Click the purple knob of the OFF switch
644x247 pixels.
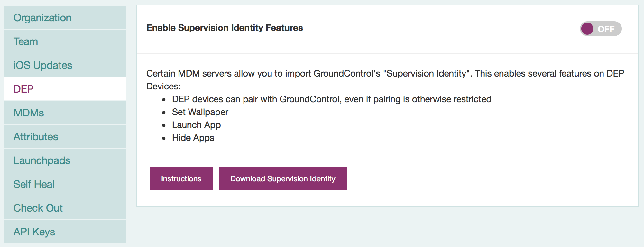587,29
